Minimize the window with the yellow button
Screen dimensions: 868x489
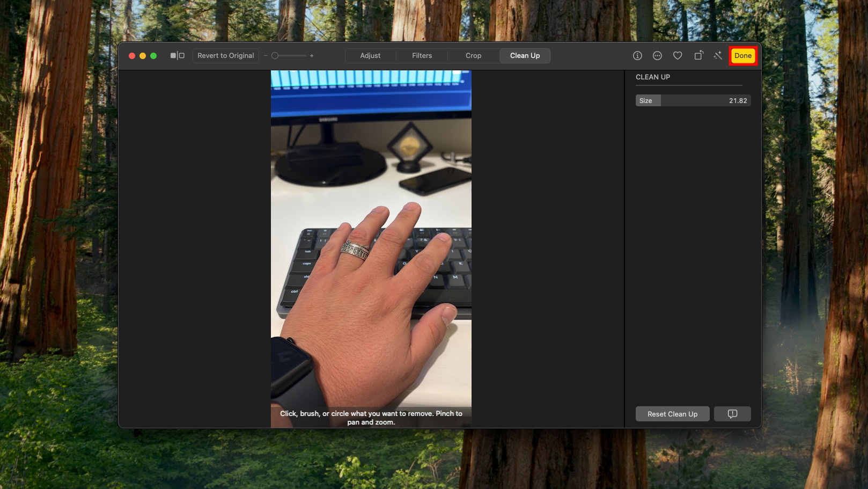143,56
